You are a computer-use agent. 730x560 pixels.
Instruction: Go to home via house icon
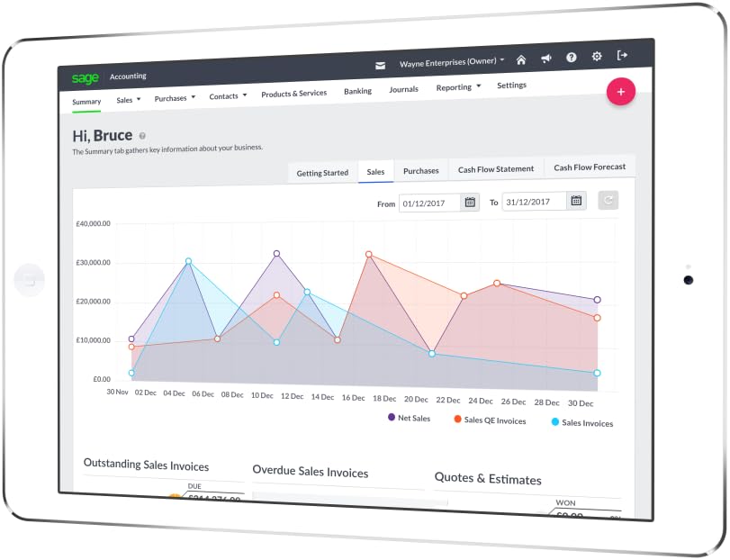pos(521,59)
